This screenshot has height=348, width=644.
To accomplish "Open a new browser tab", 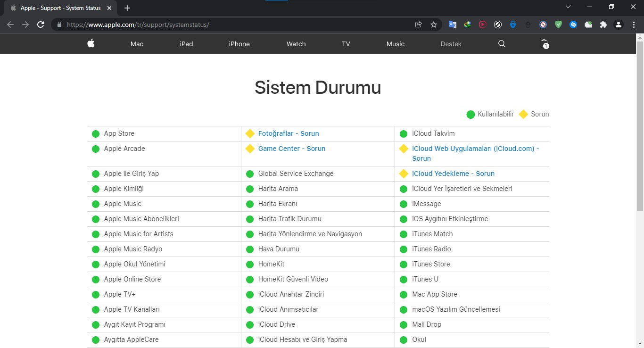I will pyautogui.click(x=127, y=8).
